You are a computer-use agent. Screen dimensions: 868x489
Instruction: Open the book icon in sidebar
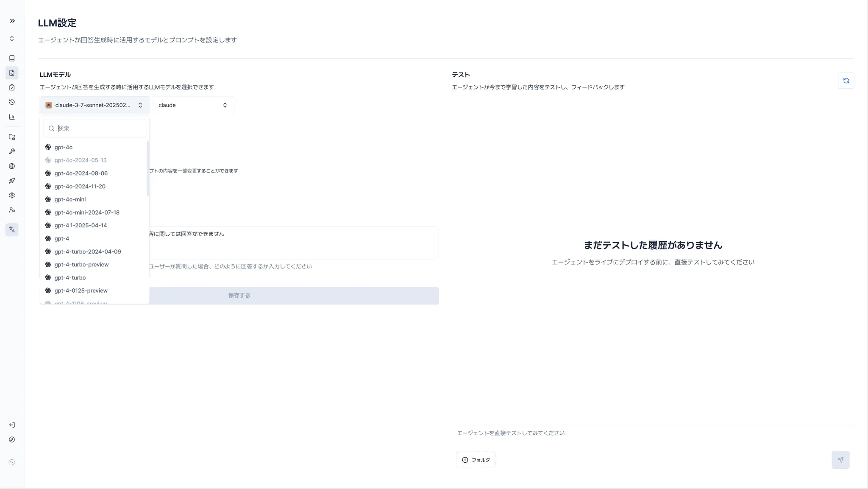tap(12, 58)
